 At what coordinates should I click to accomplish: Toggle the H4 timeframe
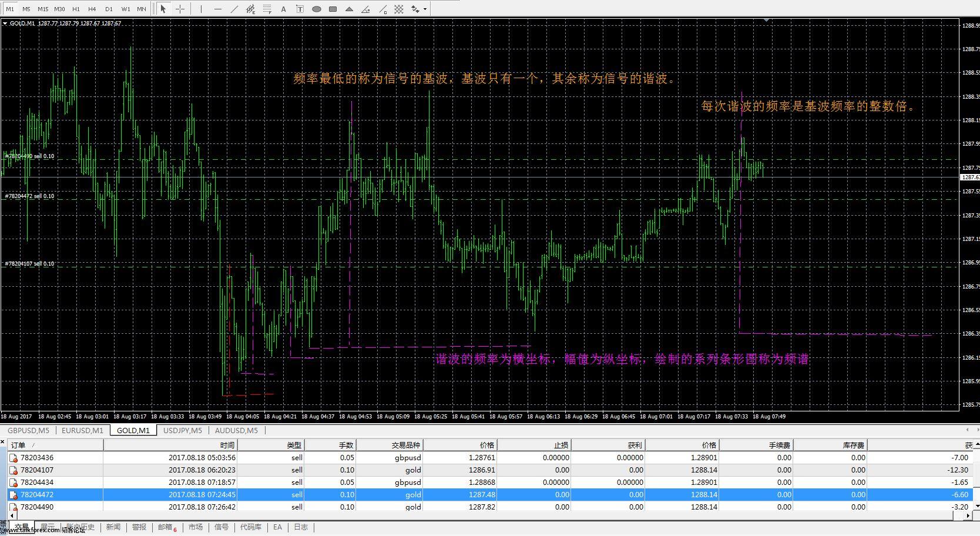click(x=92, y=9)
